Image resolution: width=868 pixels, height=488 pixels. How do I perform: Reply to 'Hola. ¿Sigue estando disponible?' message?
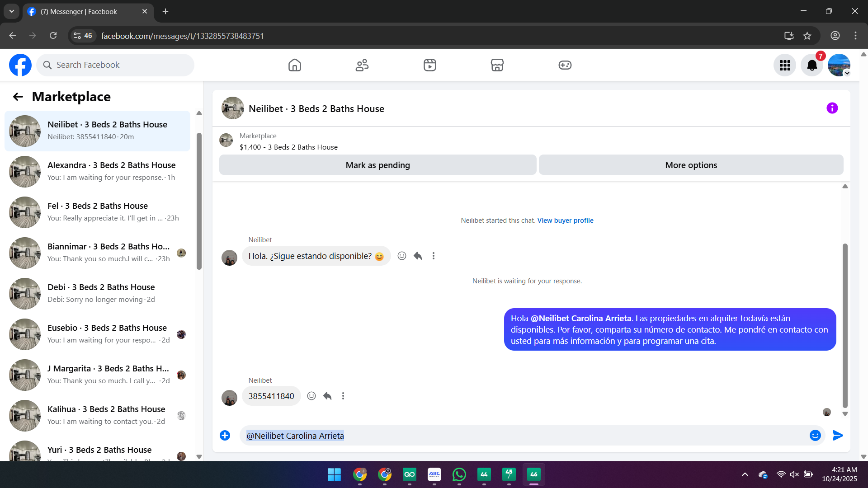(418, 256)
